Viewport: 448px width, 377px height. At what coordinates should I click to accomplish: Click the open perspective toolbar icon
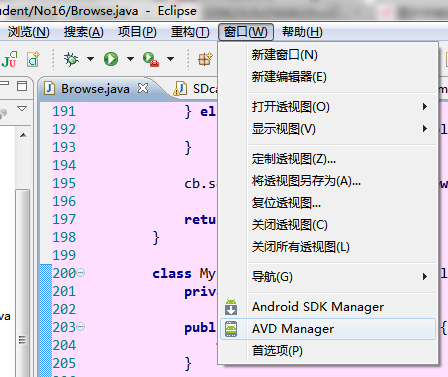click(x=205, y=59)
